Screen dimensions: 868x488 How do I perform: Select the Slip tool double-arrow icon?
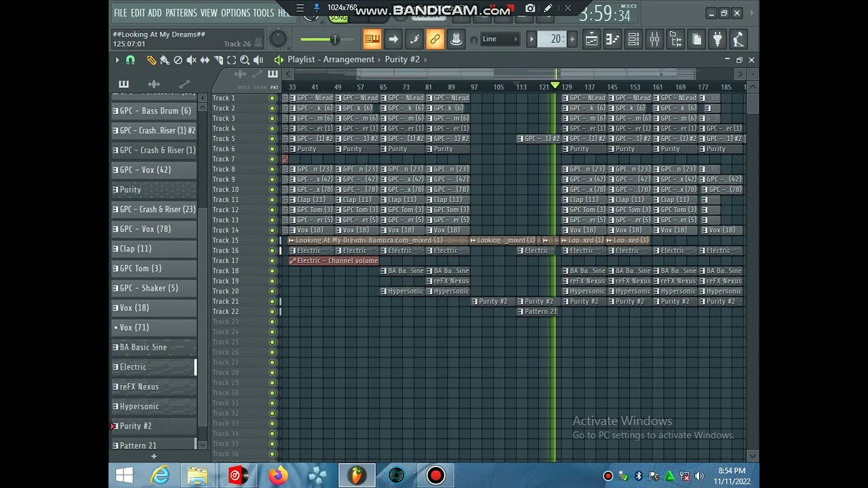(x=205, y=60)
